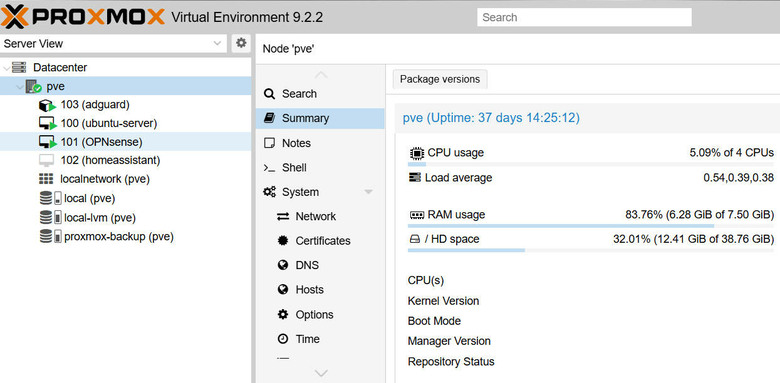Image resolution: width=780 pixels, height=383 pixels.
Task: Select proxmox-backup (pve) storage
Action: click(125, 237)
